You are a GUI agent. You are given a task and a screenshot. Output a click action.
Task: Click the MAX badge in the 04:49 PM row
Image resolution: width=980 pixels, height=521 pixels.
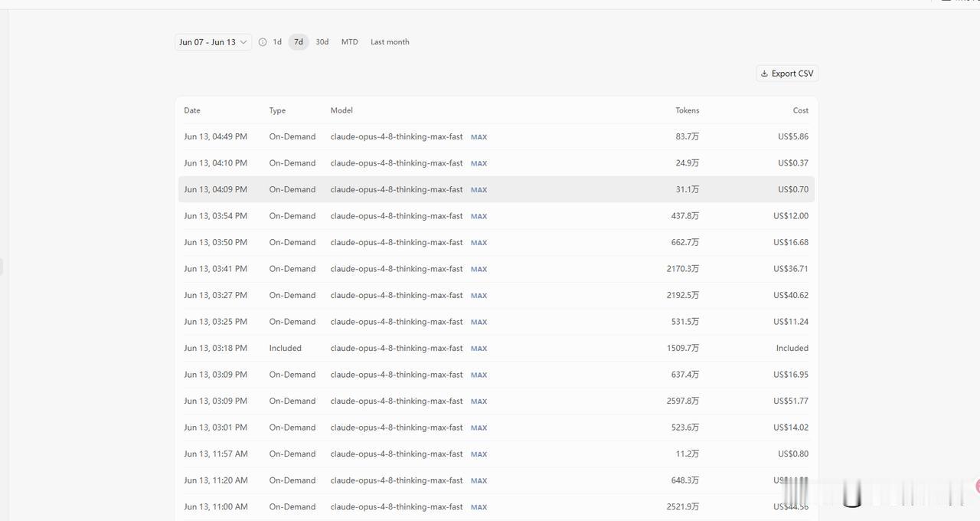click(x=479, y=137)
